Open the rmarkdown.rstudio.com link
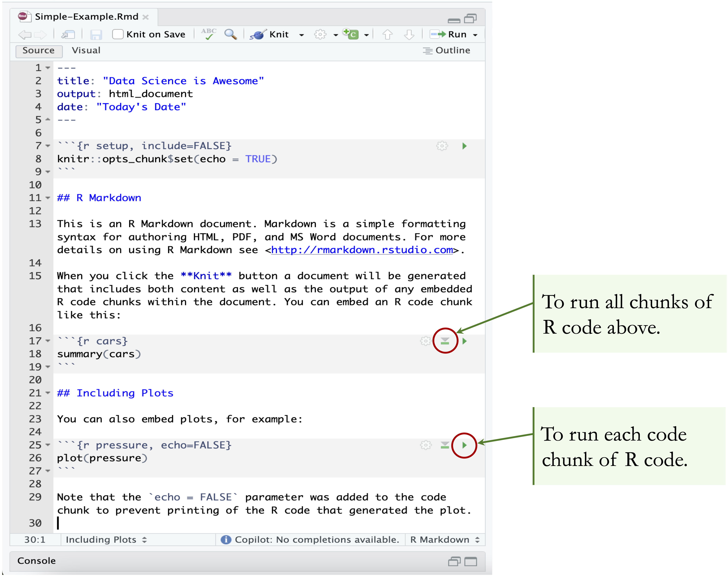This screenshot has width=728, height=576. pos(362,250)
